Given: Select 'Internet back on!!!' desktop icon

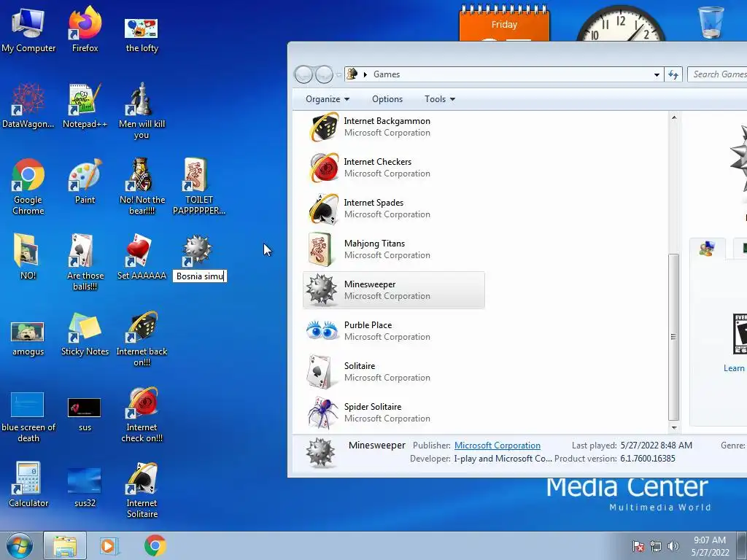Looking at the screenshot, I should pos(142,338).
